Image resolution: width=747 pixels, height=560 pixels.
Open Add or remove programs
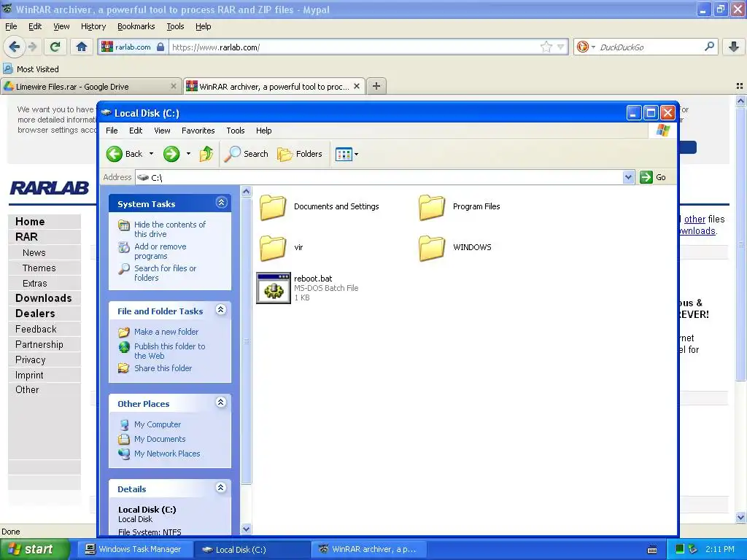pyautogui.click(x=160, y=251)
